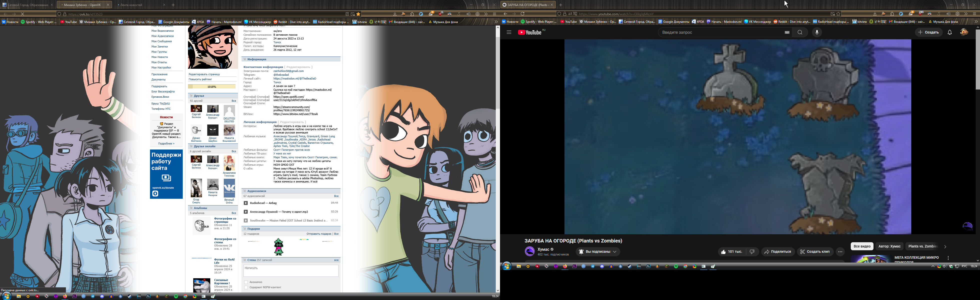
Task: Click the Отправить подарок link
Action: [319, 234]
